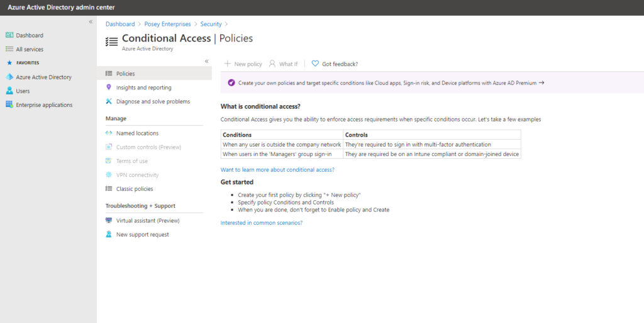Image resolution: width=644 pixels, height=323 pixels.
Task: Click the Conditional Access header list icon
Action: 111,42
